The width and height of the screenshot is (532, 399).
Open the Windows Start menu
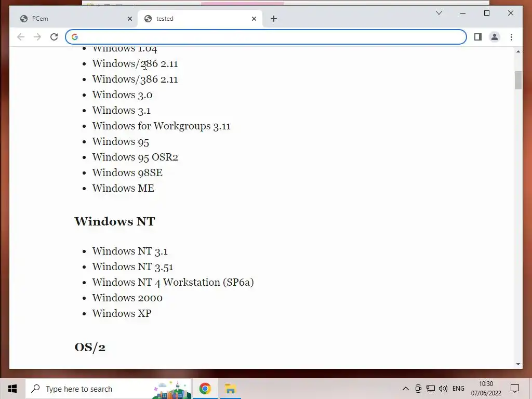[x=12, y=389]
